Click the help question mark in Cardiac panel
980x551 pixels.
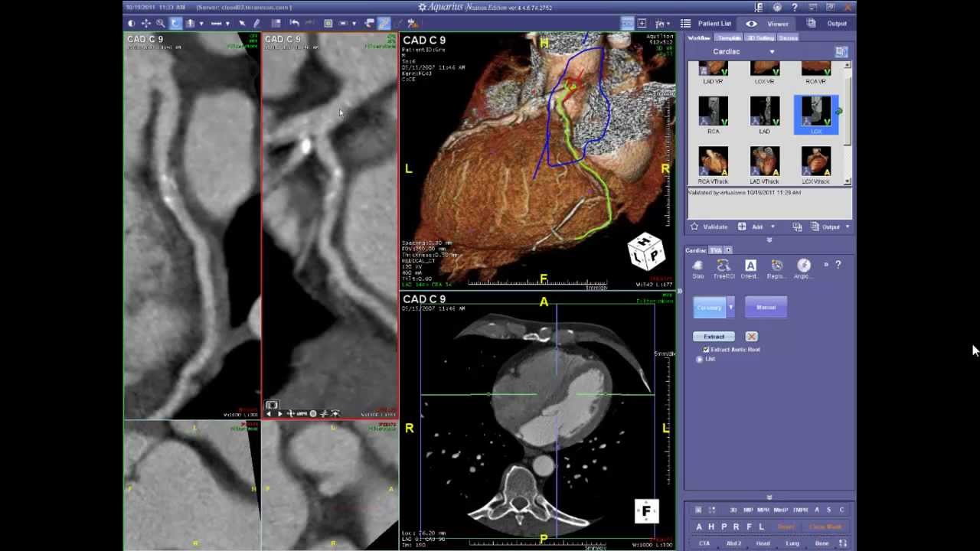(x=838, y=265)
